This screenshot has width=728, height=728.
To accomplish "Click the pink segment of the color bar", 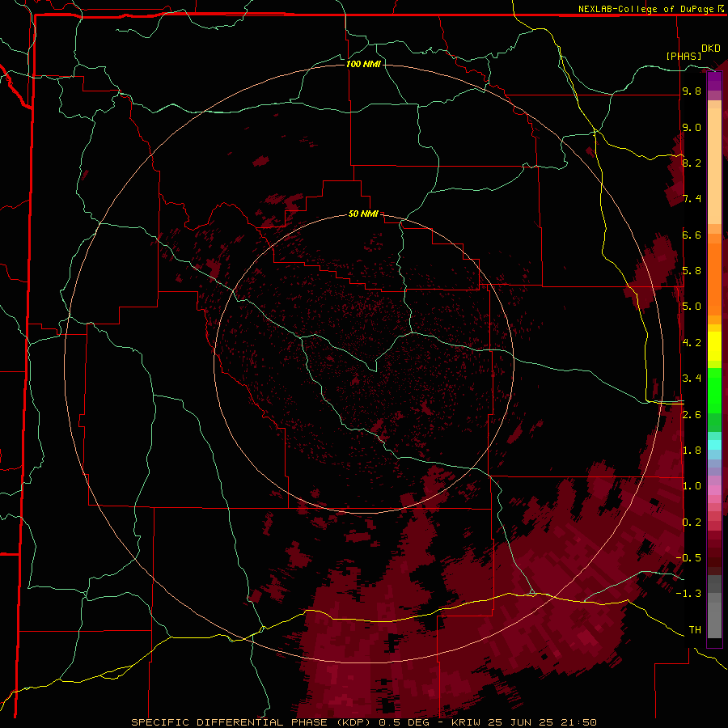I will pyautogui.click(x=714, y=490).
